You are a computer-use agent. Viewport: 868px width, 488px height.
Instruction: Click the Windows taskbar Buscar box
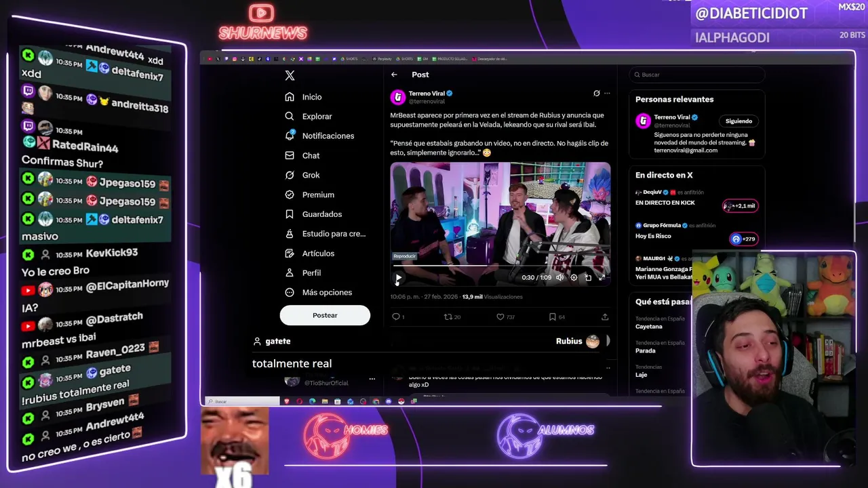(x=243, y=401)
